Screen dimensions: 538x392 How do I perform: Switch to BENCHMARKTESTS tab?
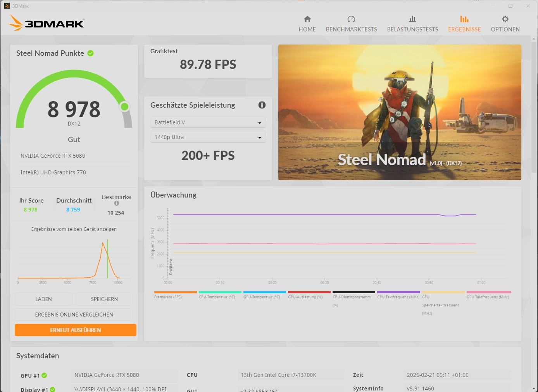[x=351, y=24]
